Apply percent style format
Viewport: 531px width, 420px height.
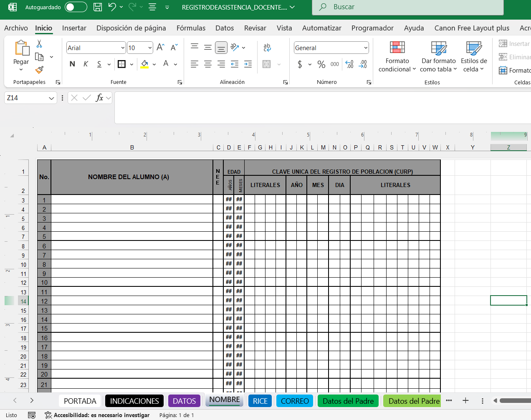321,64
